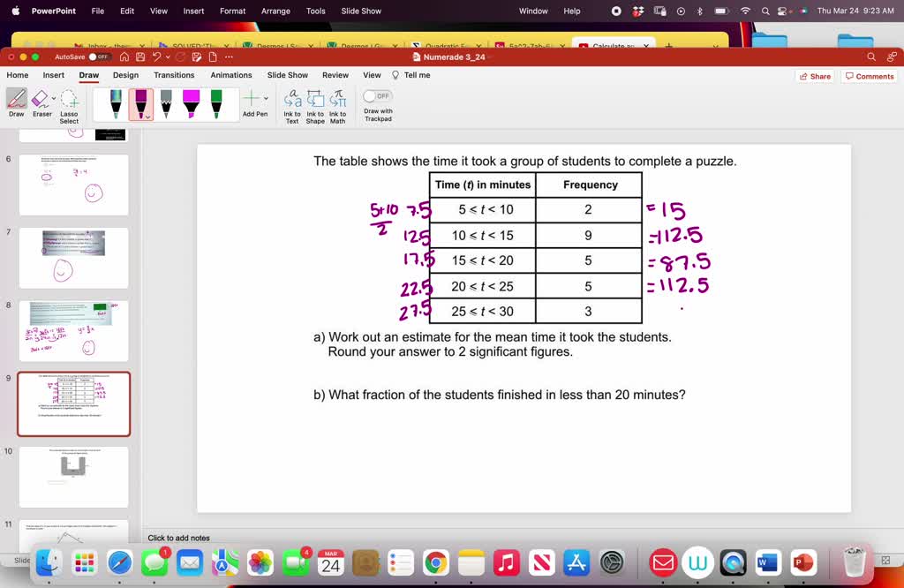
Task: Switch to the Transitions tab
Action: pyautogui.click(x=174, y=75)
